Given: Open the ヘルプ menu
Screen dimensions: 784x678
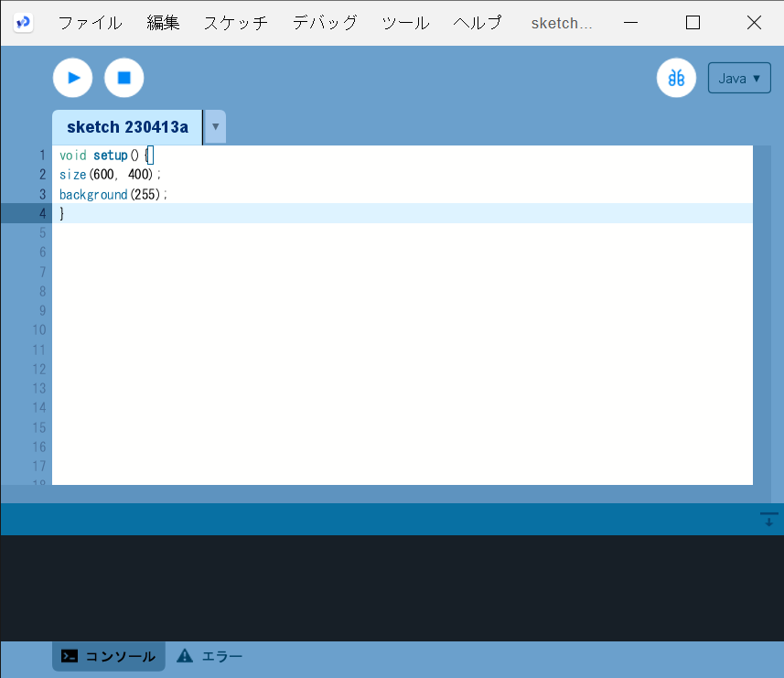Looking at the screenshot, I should coord(478,23).
